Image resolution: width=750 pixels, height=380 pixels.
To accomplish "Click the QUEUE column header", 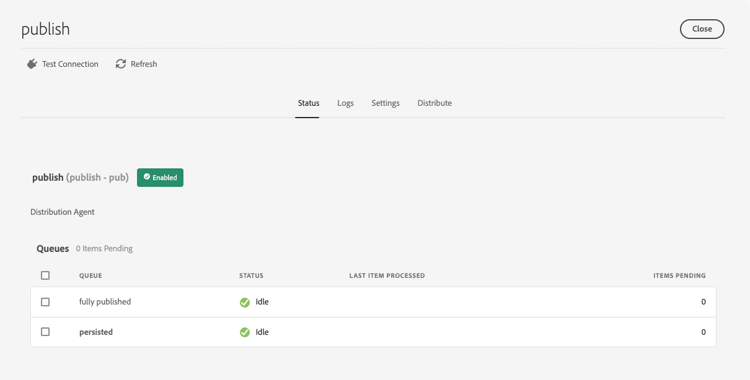I will pyautogui.click(x=90, y=276).
